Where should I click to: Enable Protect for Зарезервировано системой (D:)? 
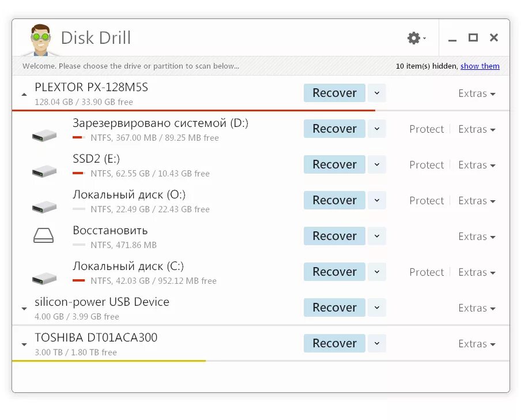pyautogui.click(x=427, y=129)
